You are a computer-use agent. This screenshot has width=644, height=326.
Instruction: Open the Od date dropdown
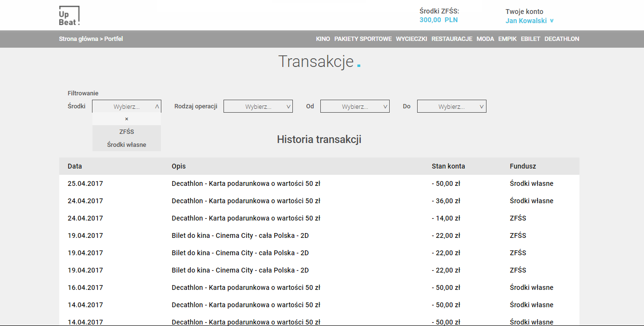click(x=355, y=106)
